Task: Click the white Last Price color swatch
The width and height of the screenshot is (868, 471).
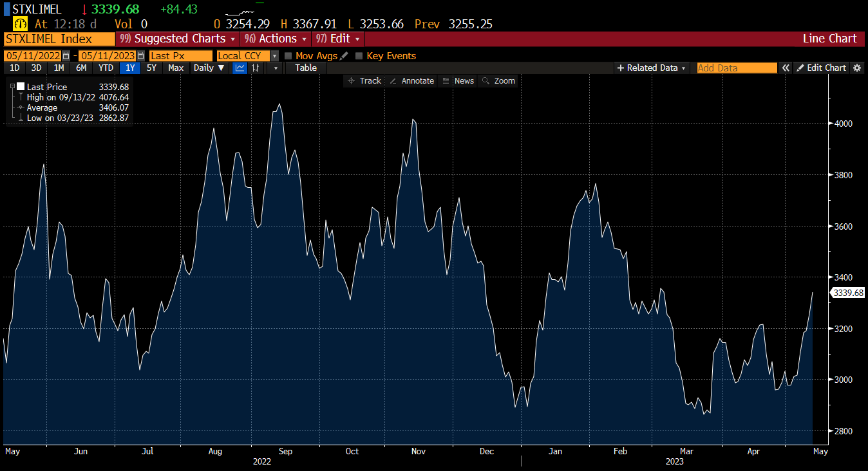Action: (x=21, y=86)
